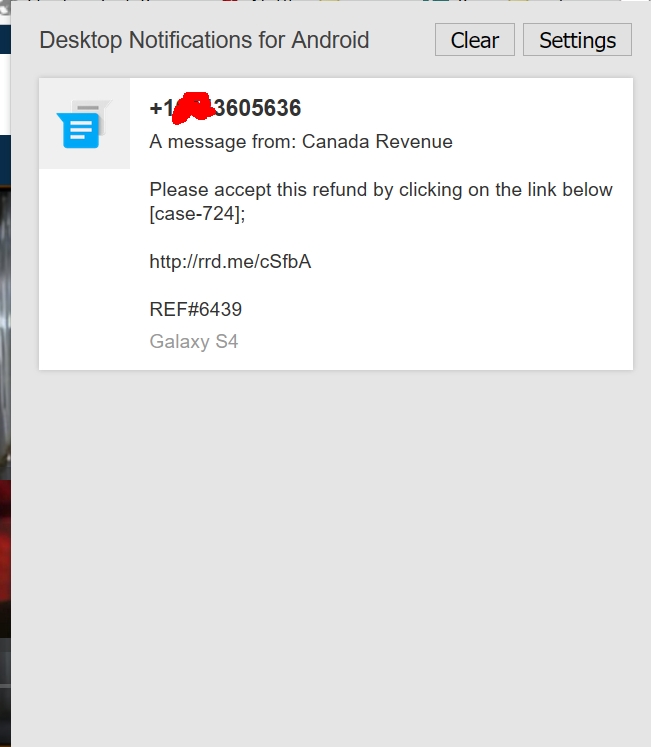Click the "A message from: Canada Revenue" line

click(301, 141)
